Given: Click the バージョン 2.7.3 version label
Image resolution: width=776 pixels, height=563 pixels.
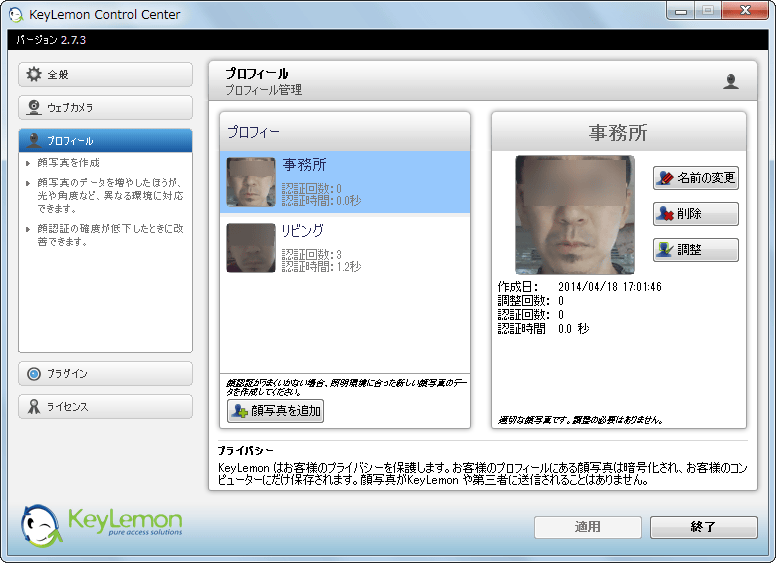Looking at the screenshot, I should click(51, 40).
